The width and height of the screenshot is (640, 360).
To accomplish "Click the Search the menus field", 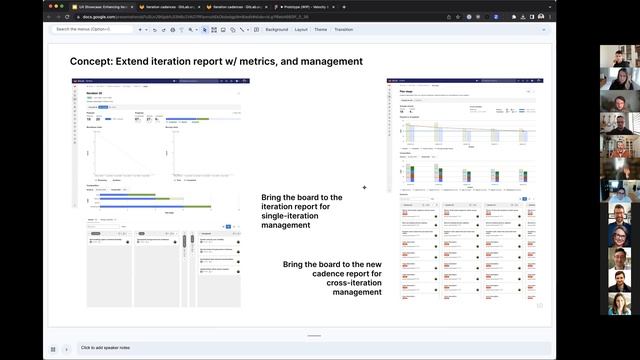I will click(92, 29).
